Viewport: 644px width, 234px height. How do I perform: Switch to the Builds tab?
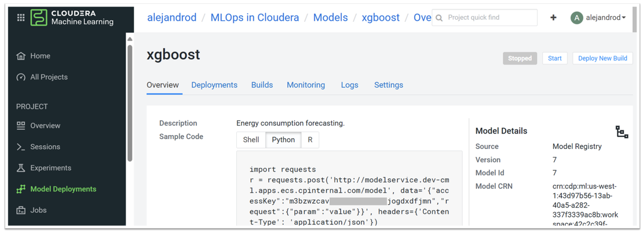pyautogui.click(x=262, y=85)
